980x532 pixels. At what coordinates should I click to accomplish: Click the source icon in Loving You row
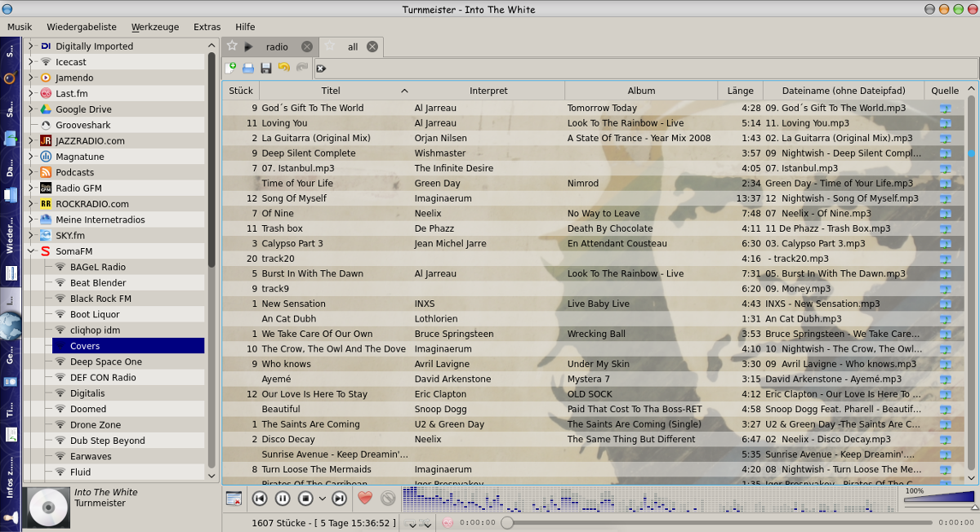(x=946, y=123)
